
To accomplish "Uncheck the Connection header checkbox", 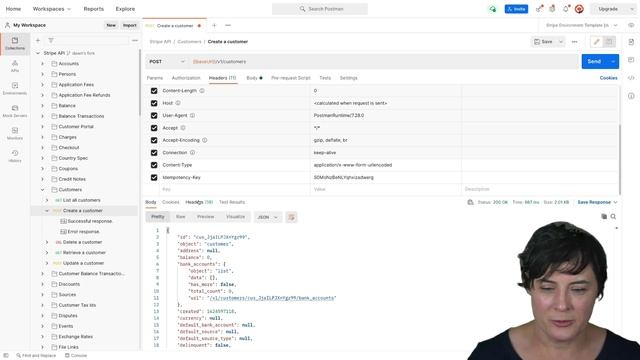I will tap(154, 153).
